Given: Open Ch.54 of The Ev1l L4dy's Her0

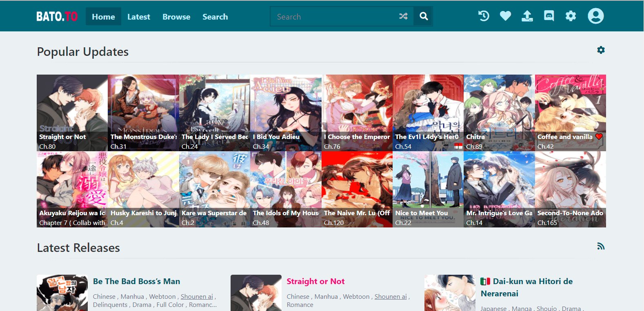Looking at the screenshot, I should 403,146.
